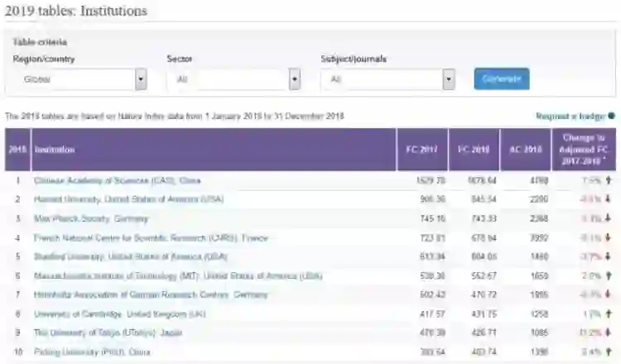Click the up arrow in the University of Cambridge row
Viewport: 621px width, 364px height.
(x=609, y=314)
